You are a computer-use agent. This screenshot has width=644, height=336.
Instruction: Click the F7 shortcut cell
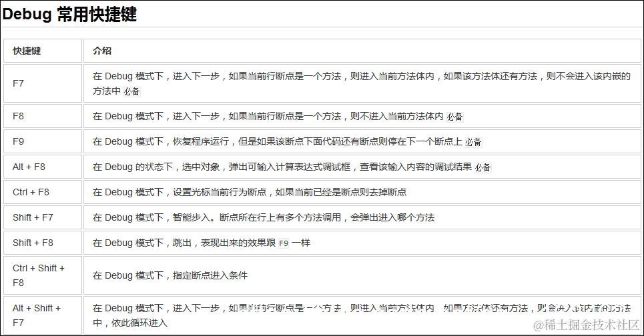tap(43, 83)
